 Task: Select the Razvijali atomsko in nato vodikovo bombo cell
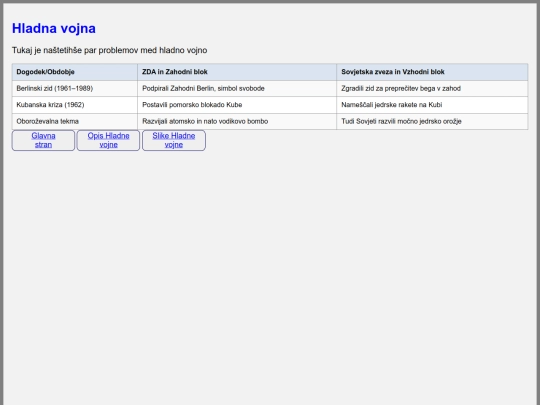coord(237,122)
